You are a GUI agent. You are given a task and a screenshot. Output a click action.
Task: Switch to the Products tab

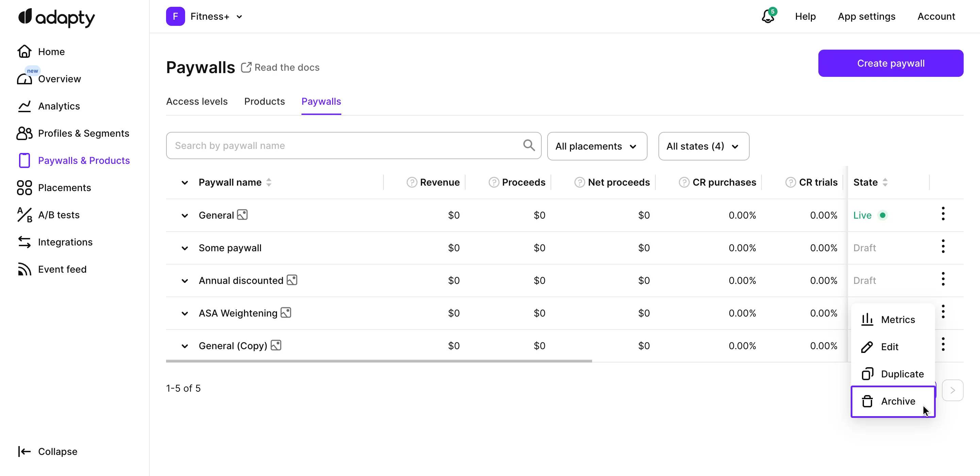(264, 102)
